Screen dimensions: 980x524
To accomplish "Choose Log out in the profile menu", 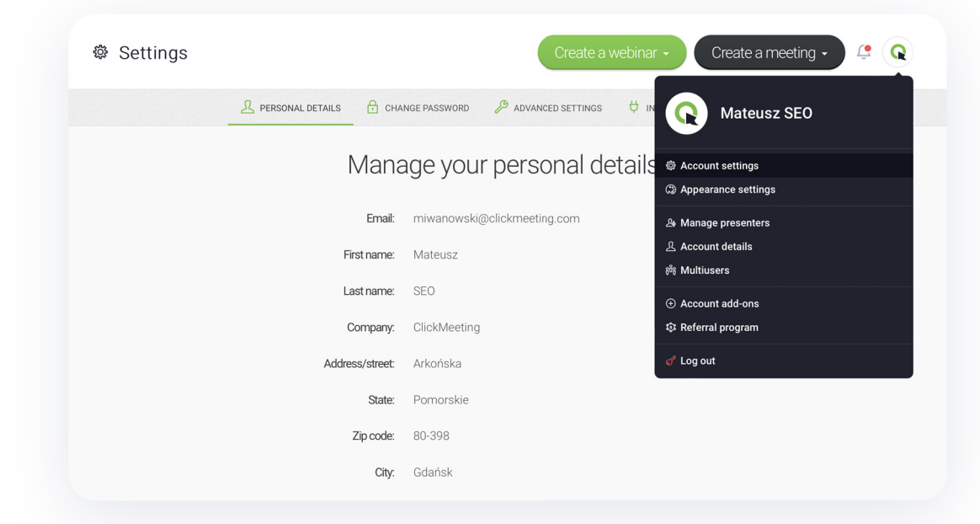I will [x=784, y=361].
